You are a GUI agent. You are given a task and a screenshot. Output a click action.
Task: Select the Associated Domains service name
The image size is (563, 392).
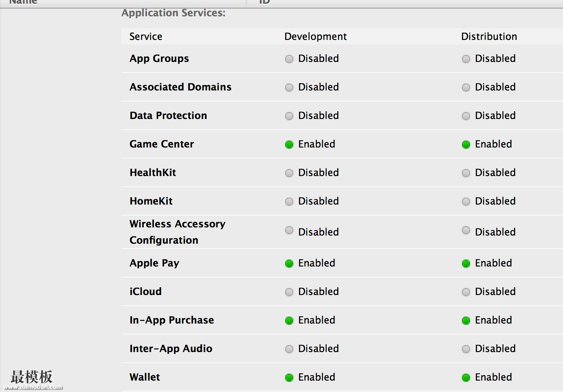point(180,87)
